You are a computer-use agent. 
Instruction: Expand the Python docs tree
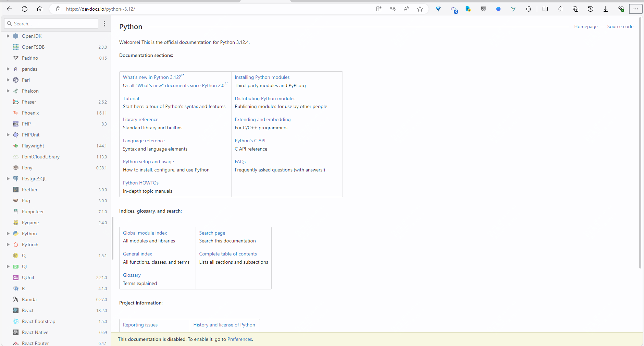pyautogui.click(x=8, y=234)
